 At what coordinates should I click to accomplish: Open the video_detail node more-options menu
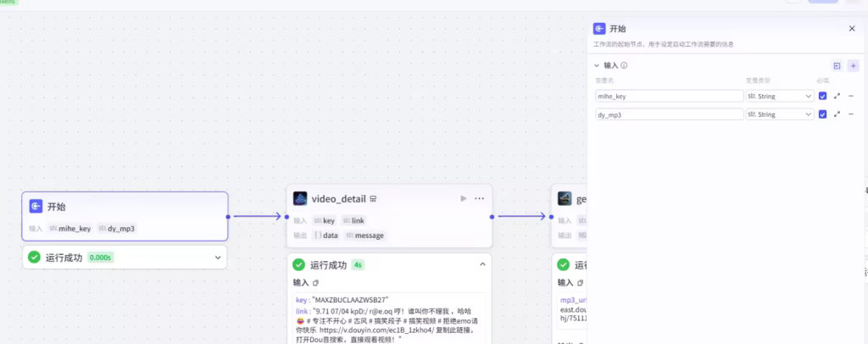[480, 198]
